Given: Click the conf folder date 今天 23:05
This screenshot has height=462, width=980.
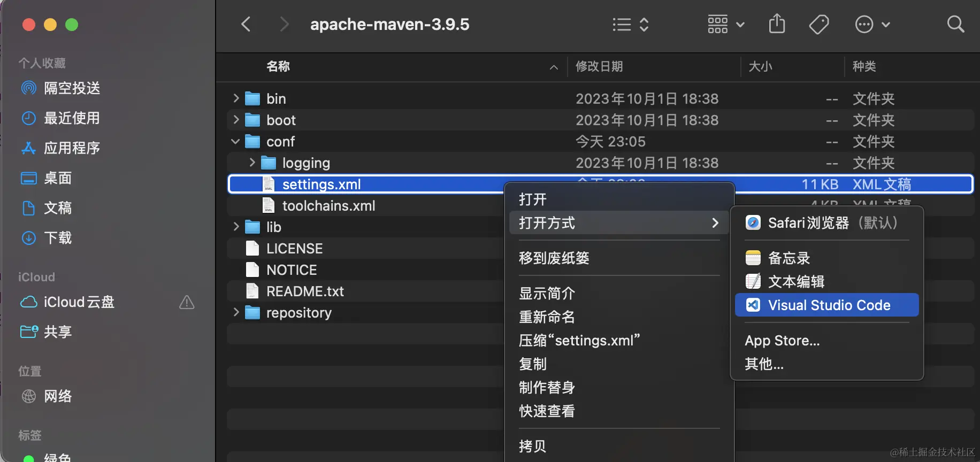Looking at the screenshot, I should [610, 142].
